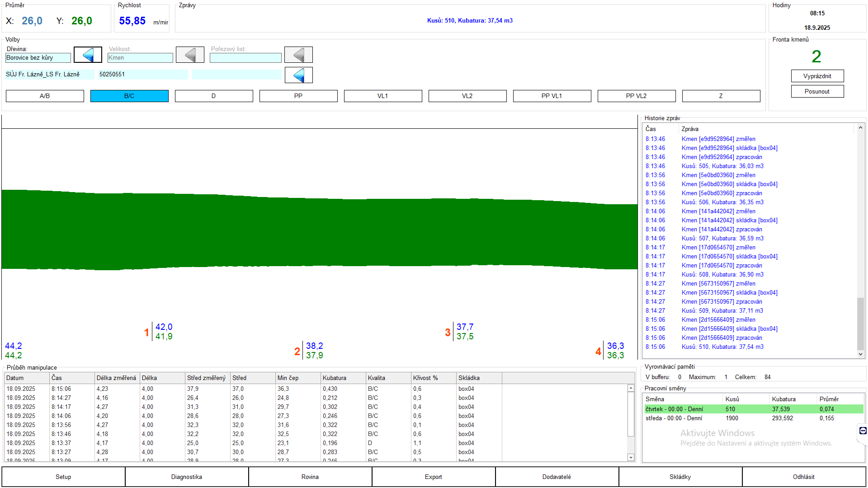Open the Dřevina wood species field
This screenshot has height=488, width=868.
coord(38,58)
